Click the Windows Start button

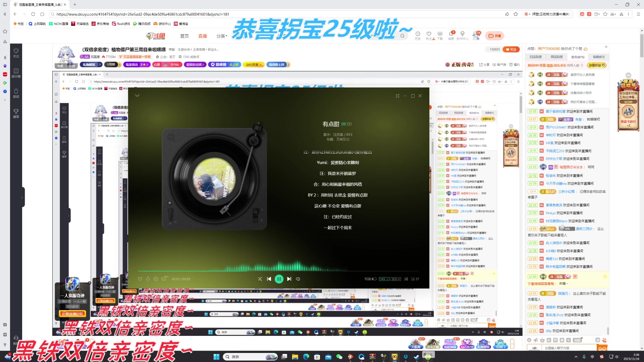tap(216, 357)
